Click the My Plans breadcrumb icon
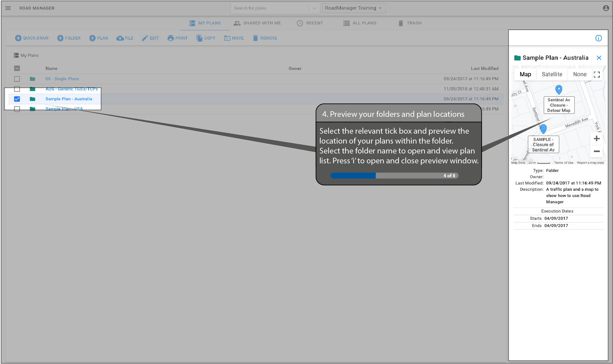 click(16, 55)
